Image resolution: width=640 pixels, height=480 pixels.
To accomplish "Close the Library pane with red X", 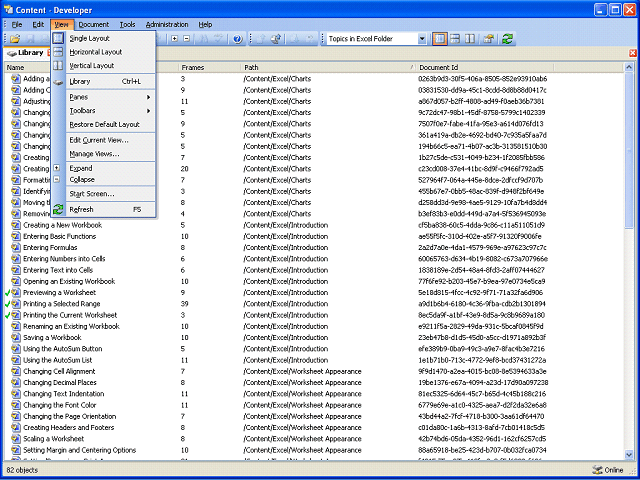I will pyautogui.click(x=633, y=53).
